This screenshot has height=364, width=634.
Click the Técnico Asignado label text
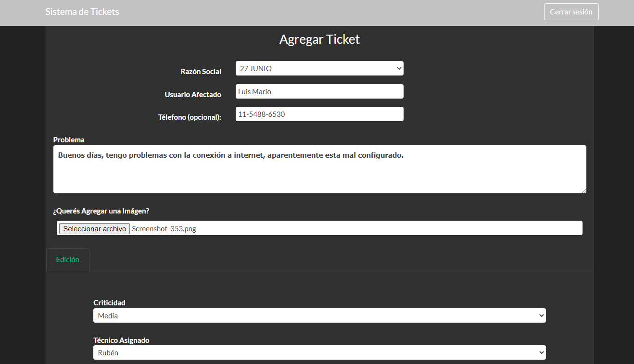click(x=121, y=340)
